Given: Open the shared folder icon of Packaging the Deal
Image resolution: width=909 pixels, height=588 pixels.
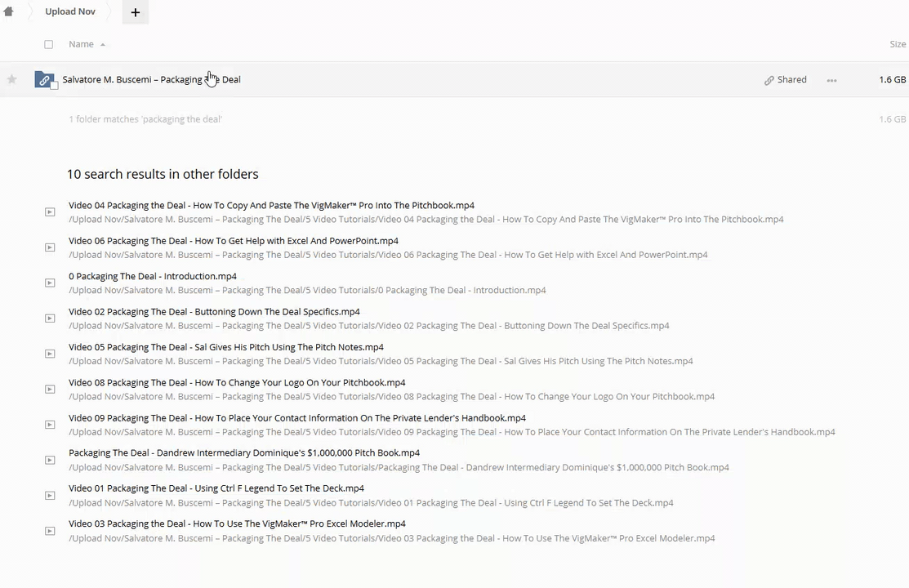Looking at the screenshot, I should click(44, 79).
